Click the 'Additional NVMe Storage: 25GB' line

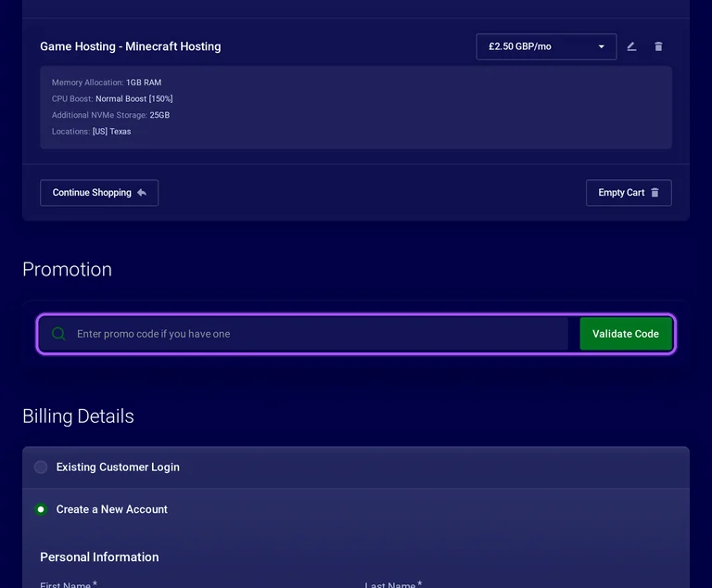click(110, 115)
